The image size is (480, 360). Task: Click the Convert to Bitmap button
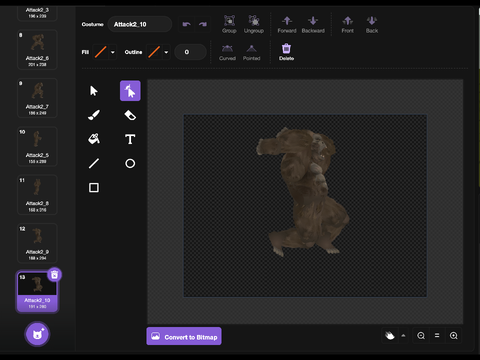pyautogui.click(x=184, y=336)
